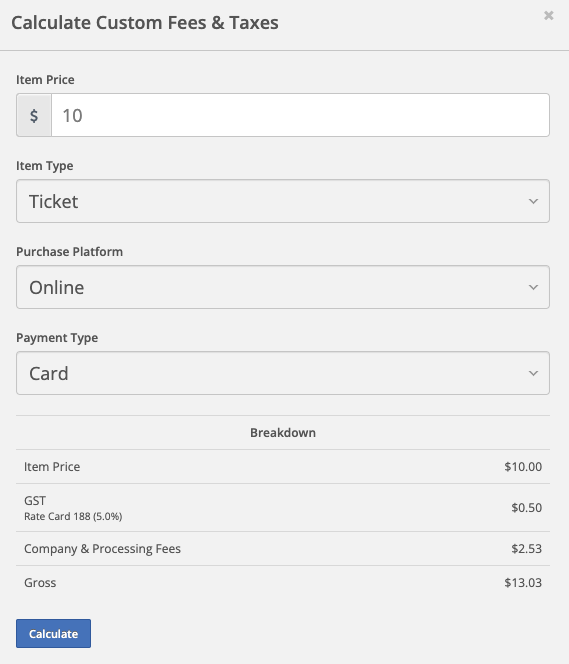Select the Item Price label
Viewport: 569px width, 664px height.
(45, 80)
